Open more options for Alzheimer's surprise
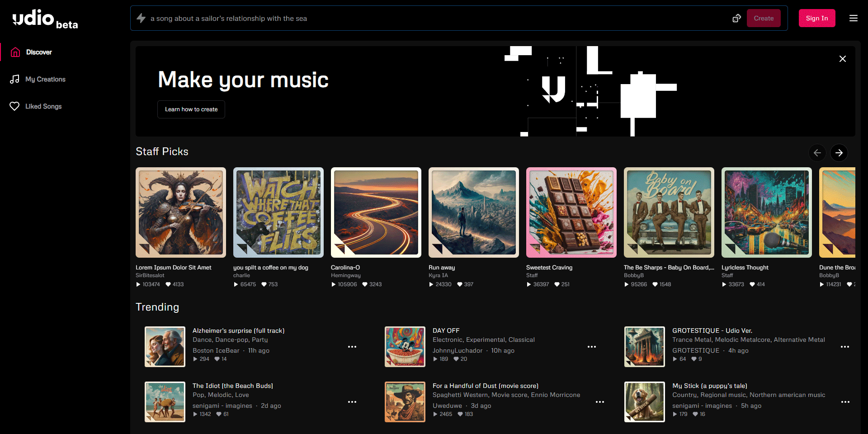 [x=352, y=347]
